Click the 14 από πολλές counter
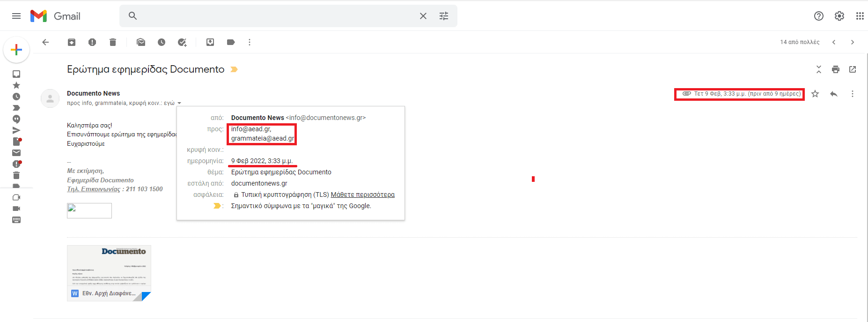 (x=800, y=42)
